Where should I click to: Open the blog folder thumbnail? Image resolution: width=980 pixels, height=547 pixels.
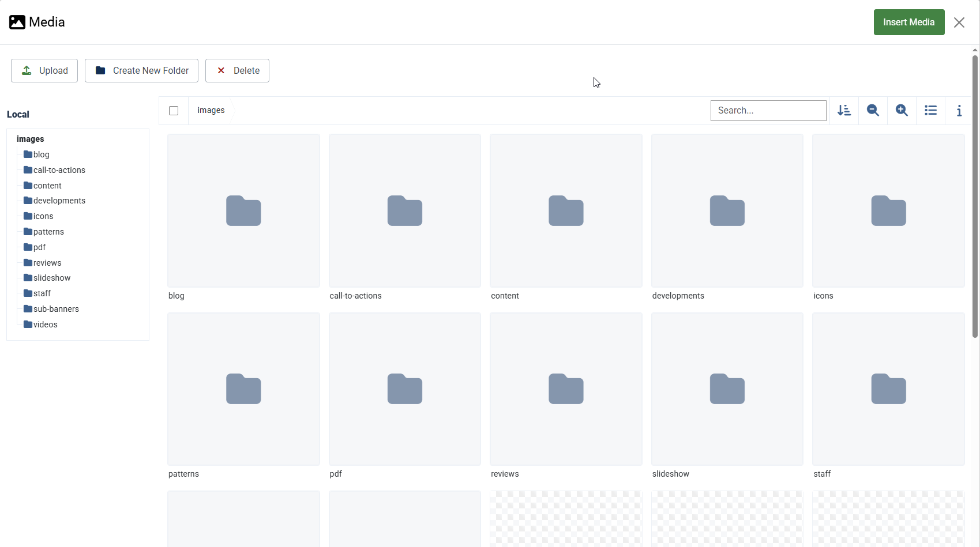pyautogui.click(x=243, y=211)
